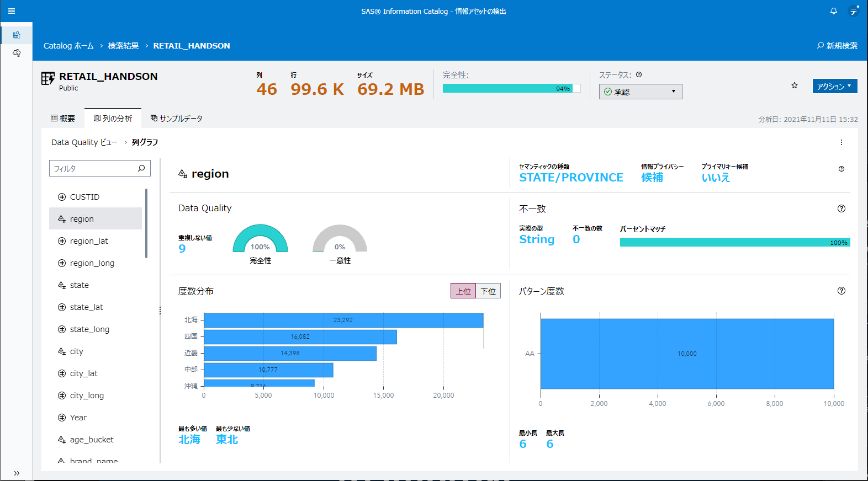Click the 候補 privacy value
The image size is (868, 481).
652,178
